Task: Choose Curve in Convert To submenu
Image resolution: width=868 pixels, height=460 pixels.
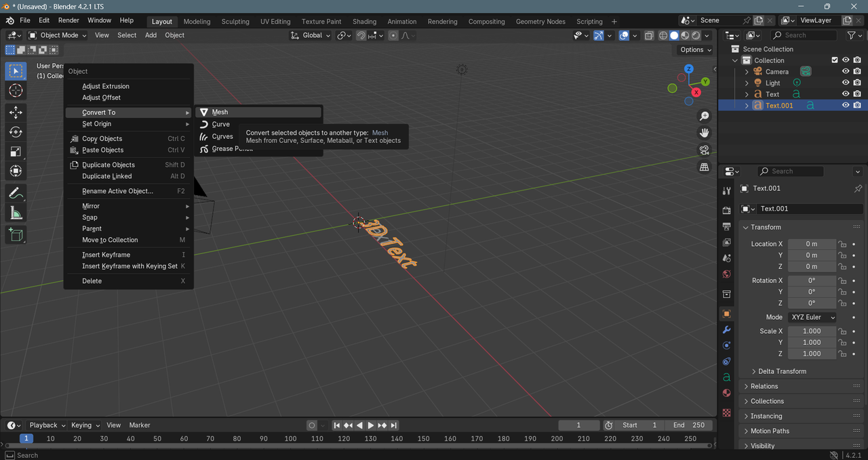Action: coord(258,124)
